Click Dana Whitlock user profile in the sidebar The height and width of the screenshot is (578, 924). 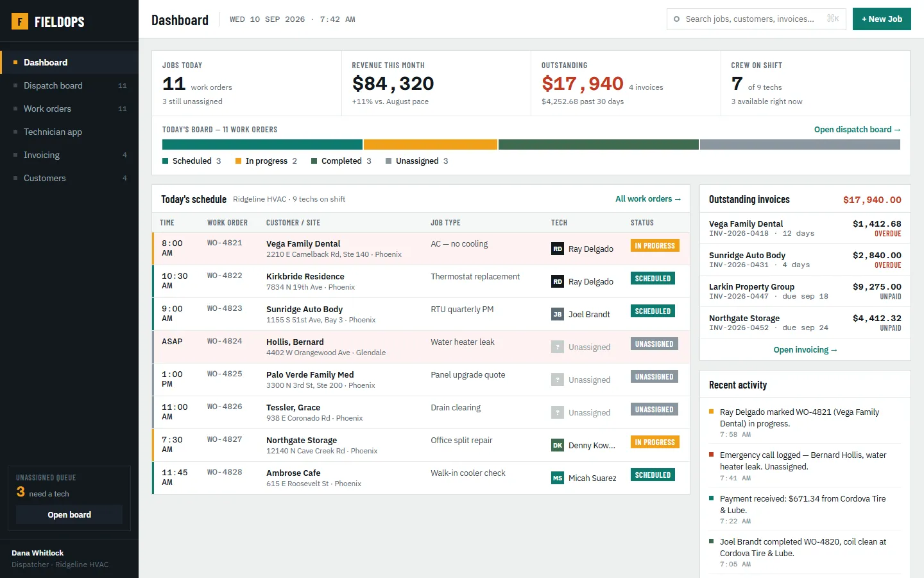point(69,559)
